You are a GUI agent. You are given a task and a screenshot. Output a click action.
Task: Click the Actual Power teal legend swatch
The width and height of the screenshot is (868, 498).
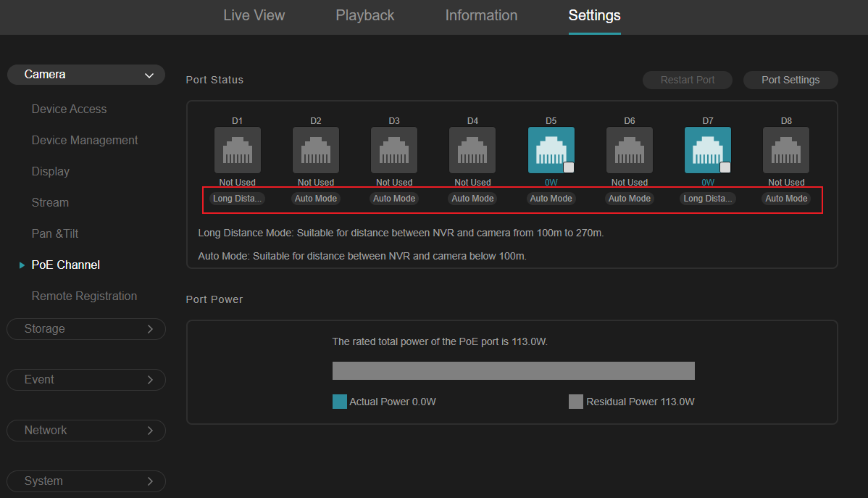coord(339,402)
